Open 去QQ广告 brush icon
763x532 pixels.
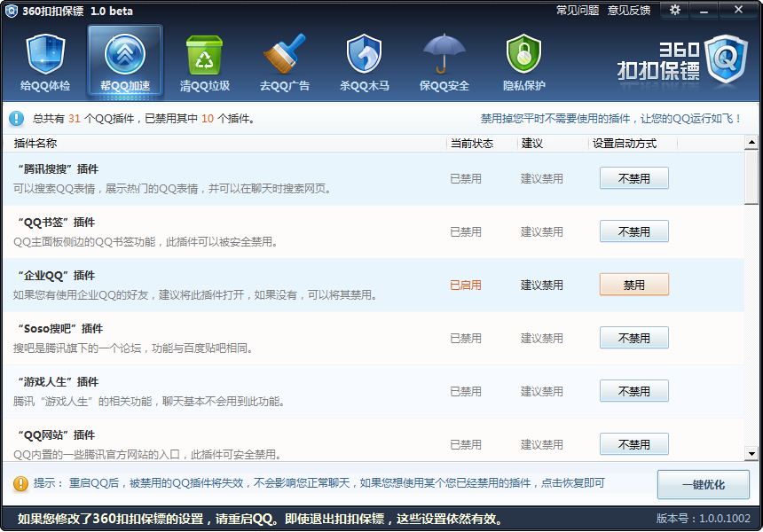(285, 53)
